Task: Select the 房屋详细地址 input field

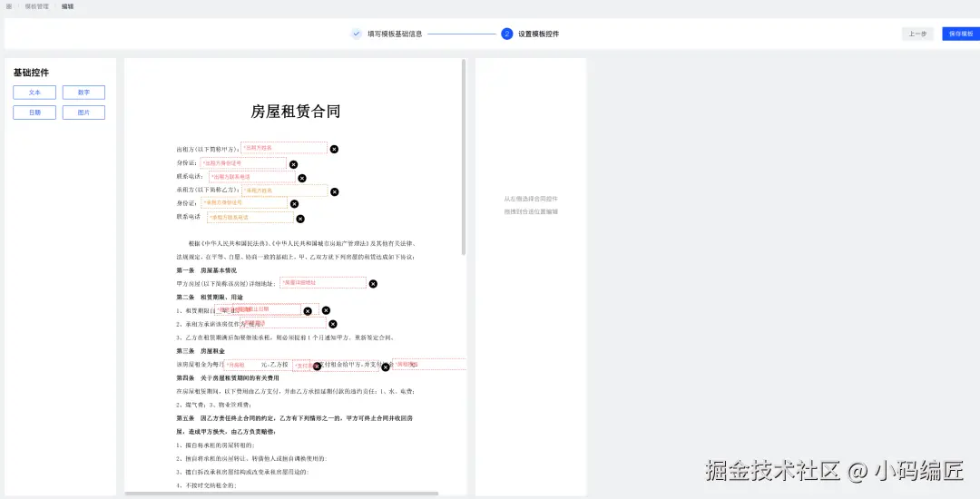Action: coord(322,282)
